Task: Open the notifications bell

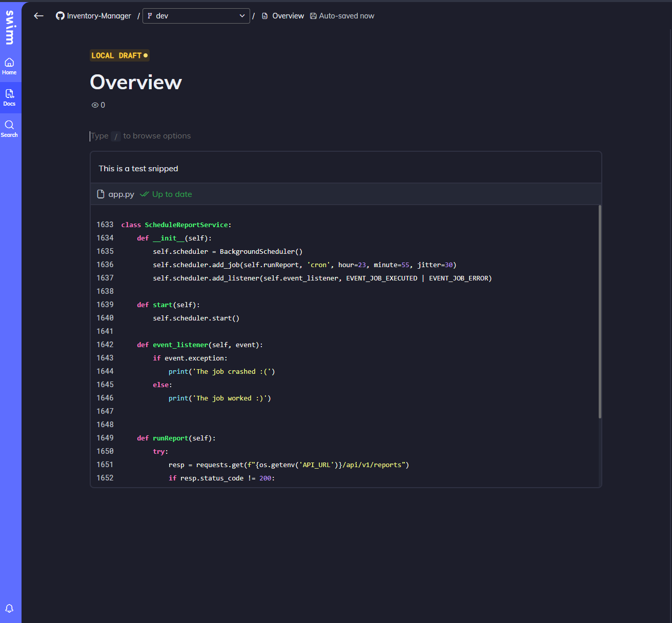Action: coord(9,608)
